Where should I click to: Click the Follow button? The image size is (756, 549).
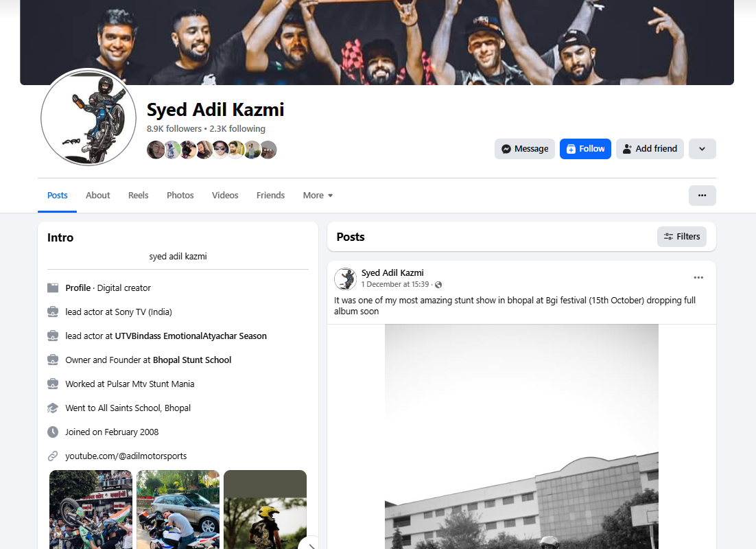click(x=585, y=149)
